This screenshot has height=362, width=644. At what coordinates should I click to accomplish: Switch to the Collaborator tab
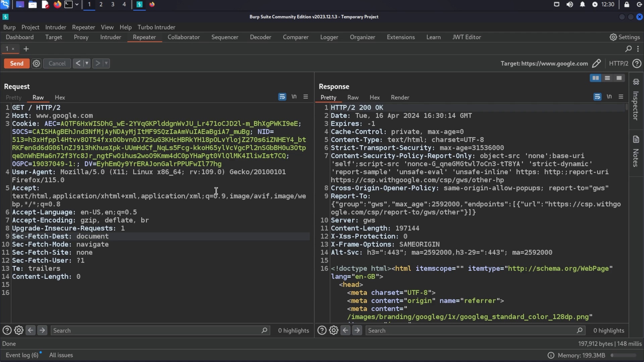183,37
